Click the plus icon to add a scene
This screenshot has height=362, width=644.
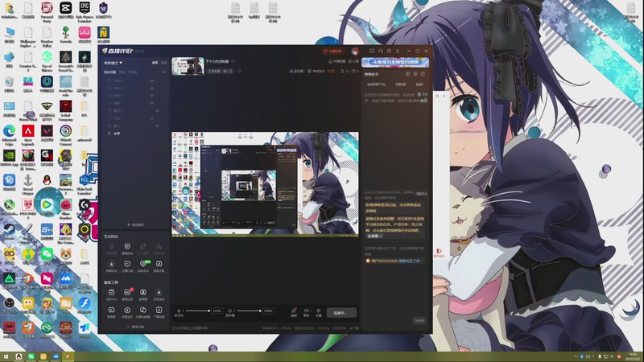pos(164,72)
